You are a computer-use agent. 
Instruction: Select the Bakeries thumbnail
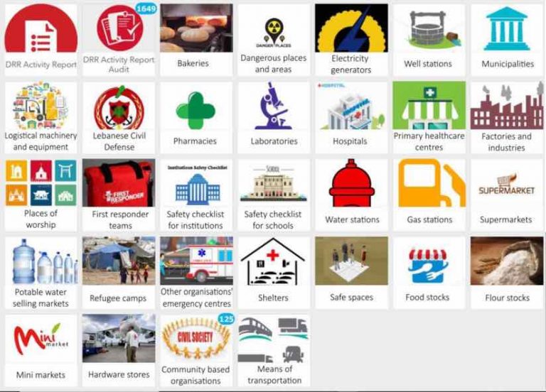tap(196, 28)
